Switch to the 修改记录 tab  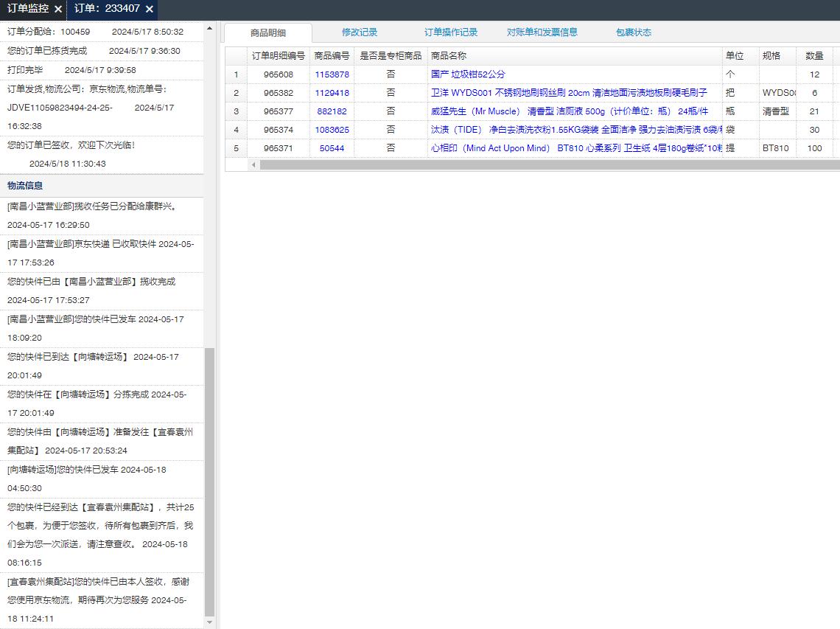[x=360, y=32]
